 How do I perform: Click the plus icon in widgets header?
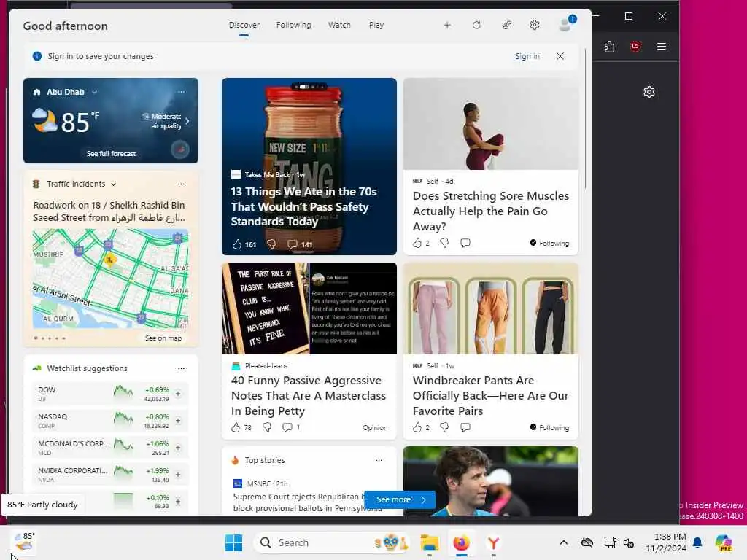coord(447,25)
